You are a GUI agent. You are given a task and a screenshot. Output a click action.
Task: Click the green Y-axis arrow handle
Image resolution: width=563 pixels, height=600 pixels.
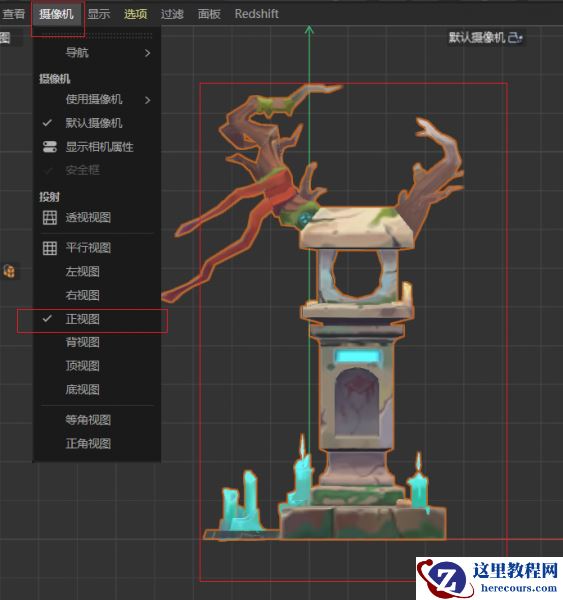[x=309, y=30]
